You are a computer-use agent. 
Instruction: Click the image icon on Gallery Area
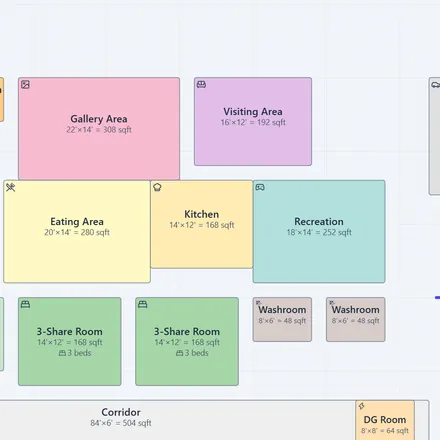[25, 85]
